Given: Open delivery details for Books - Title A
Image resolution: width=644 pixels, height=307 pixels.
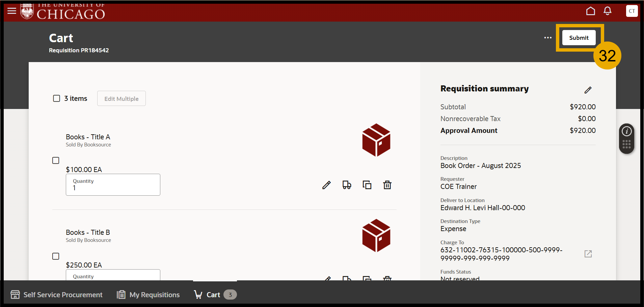Looking at the screenshot, I should pos(347,185).
